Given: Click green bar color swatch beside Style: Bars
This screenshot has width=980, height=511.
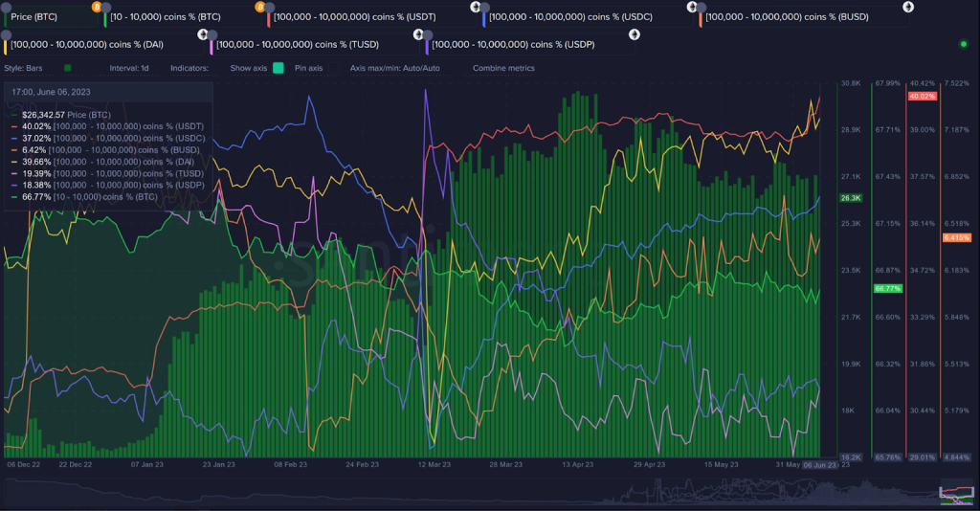Looking at the screenshot, I should click(x=68, y=68).
